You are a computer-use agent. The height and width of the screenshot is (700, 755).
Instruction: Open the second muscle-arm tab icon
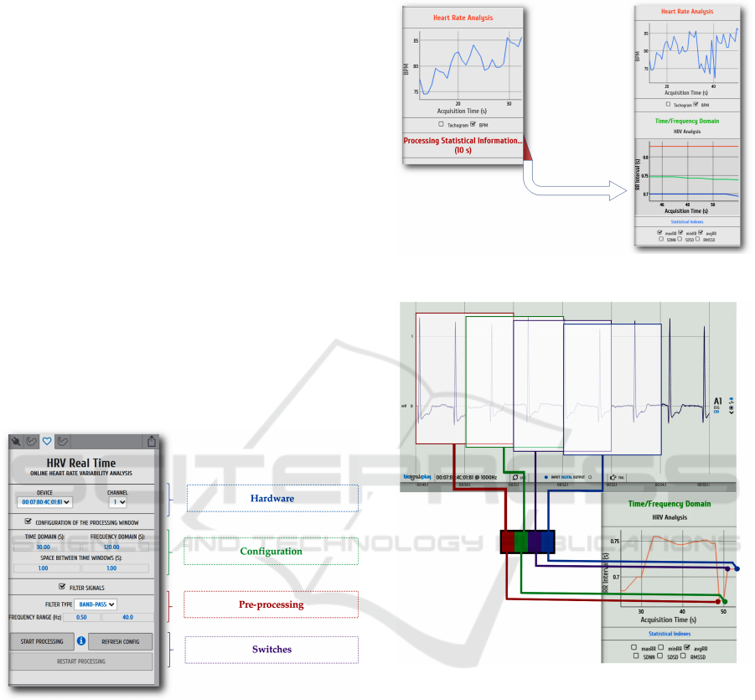[63, 440]
